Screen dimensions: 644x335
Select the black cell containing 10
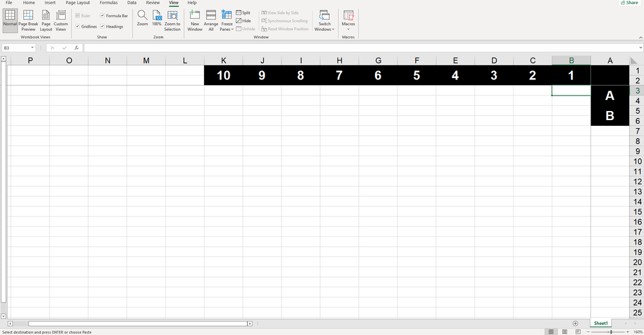click(223, 76)
